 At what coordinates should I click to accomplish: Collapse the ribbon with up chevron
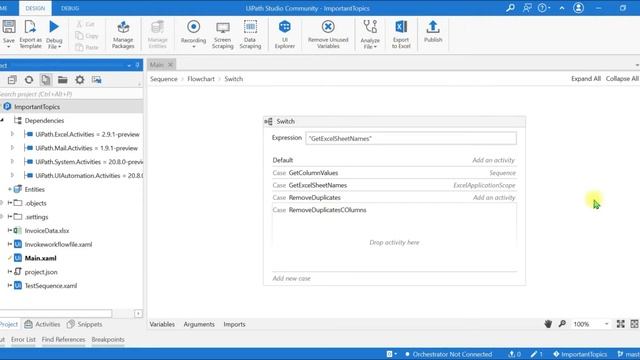pos(562,8)
